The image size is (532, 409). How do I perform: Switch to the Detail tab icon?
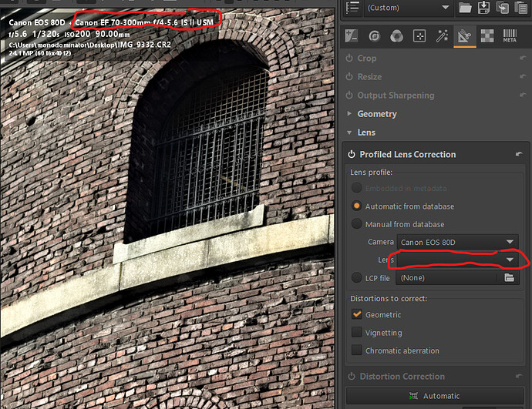point(374,35)
